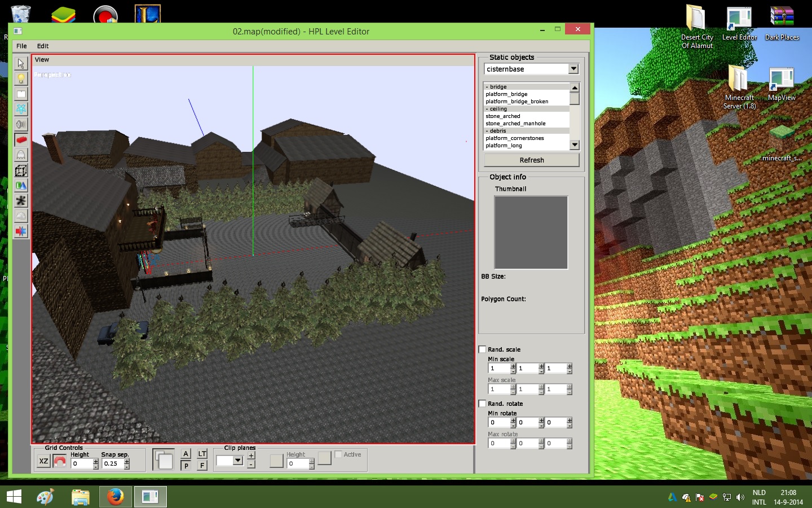Pick the Areas tool, the dashed cube icon

pos(21,170)
